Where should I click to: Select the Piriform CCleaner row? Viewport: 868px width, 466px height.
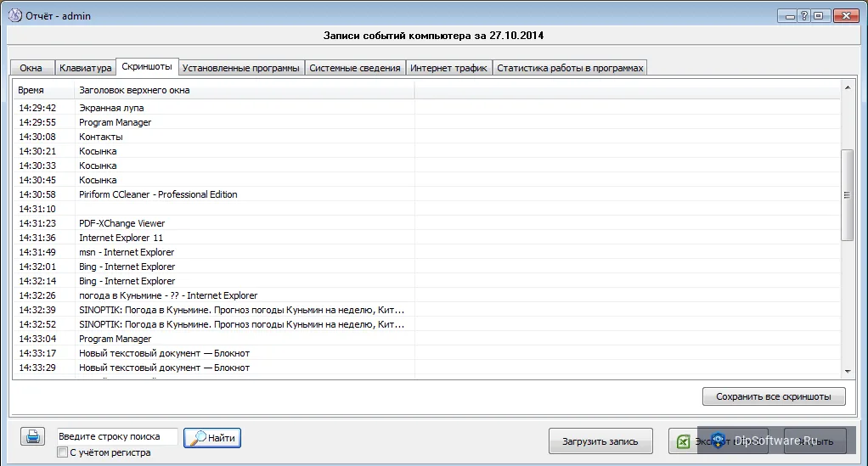tap(427, 194)
